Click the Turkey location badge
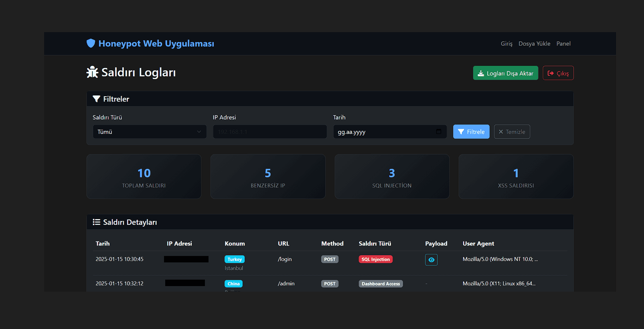 pyautogui.click(x=235, y=259)
